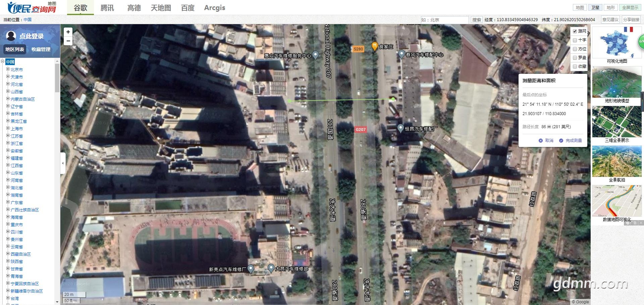Collapse the 中国 root tree node

3,61
